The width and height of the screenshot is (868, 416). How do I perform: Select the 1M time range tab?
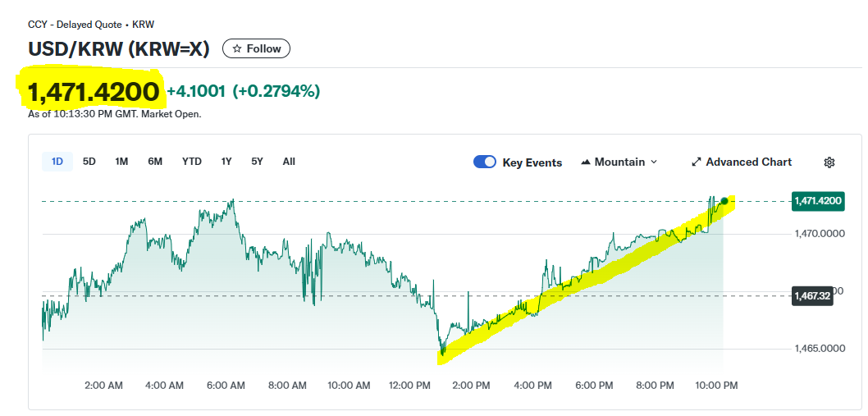tap(121, 162)
